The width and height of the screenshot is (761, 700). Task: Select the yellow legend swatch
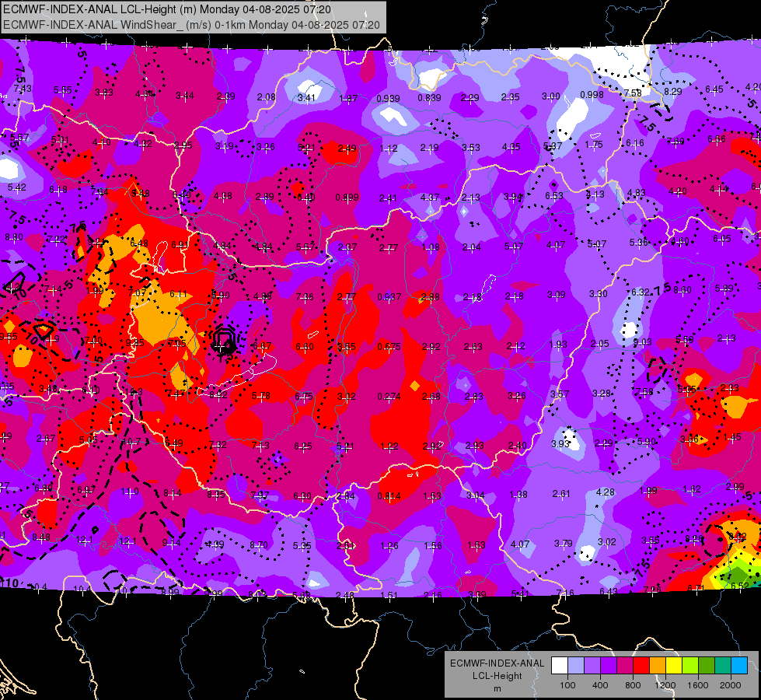click(x=674, y=666)
